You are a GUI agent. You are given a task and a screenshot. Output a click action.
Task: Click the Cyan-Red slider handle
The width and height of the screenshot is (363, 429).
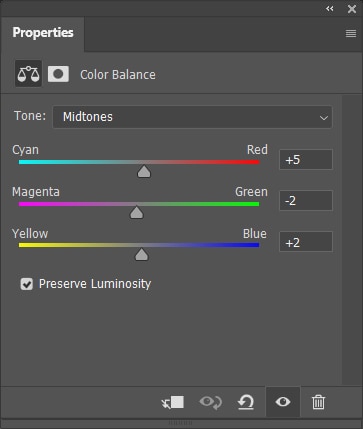pyautogui.click(x=144, y=171)
